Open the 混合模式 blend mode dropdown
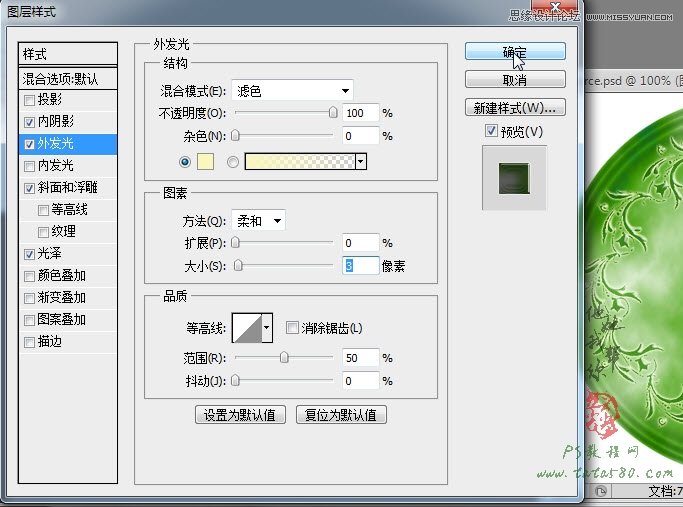The height and width of the screenshot is (507, 683). (292, 91)
